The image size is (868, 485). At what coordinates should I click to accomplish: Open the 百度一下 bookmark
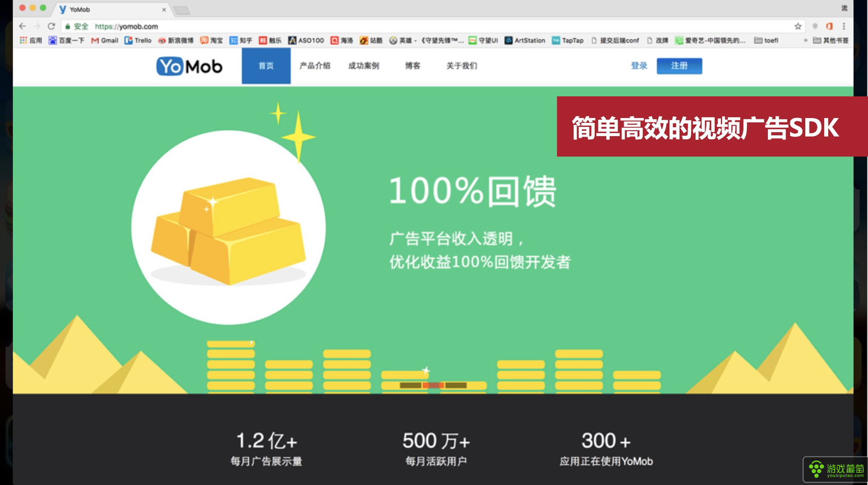pyautogui.click(x=66, y=40)
